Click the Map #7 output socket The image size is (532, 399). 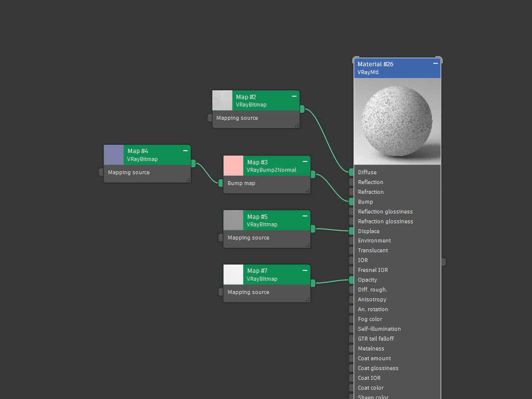click(313, 283)
